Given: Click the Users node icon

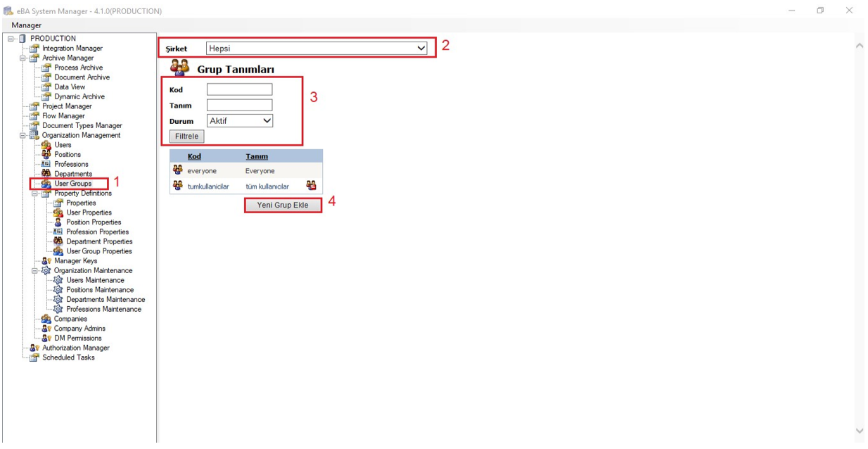Looking at the screenshot, I should [x=46, y=145].
